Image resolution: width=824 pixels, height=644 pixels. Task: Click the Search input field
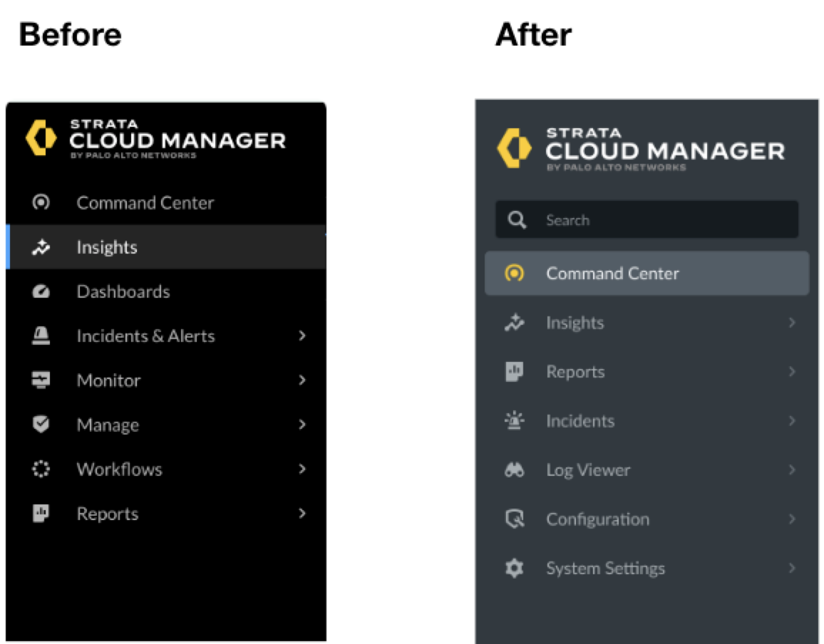663,220
